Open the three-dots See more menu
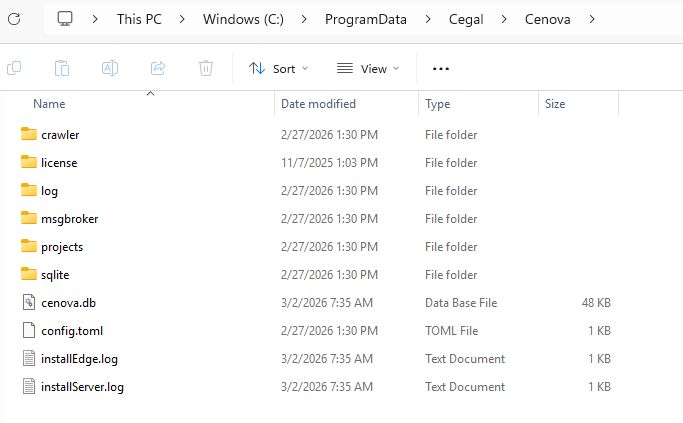This screenshot has width=683, height=423. click(441, 69)
